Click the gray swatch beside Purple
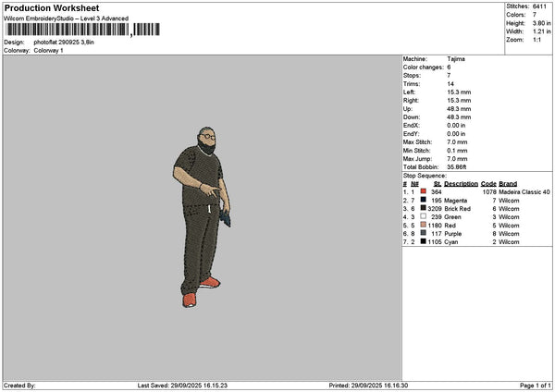 (424, 233)
